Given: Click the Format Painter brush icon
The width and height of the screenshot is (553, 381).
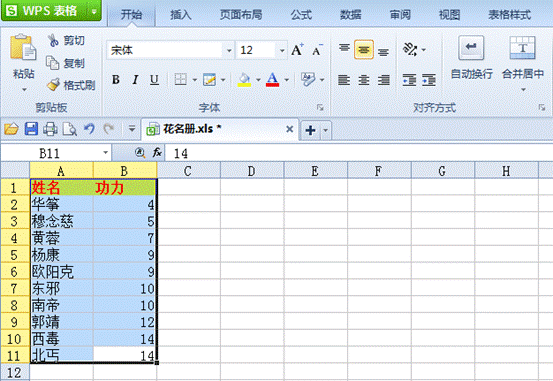Looking at the screenshot, I should pos(53,85).
